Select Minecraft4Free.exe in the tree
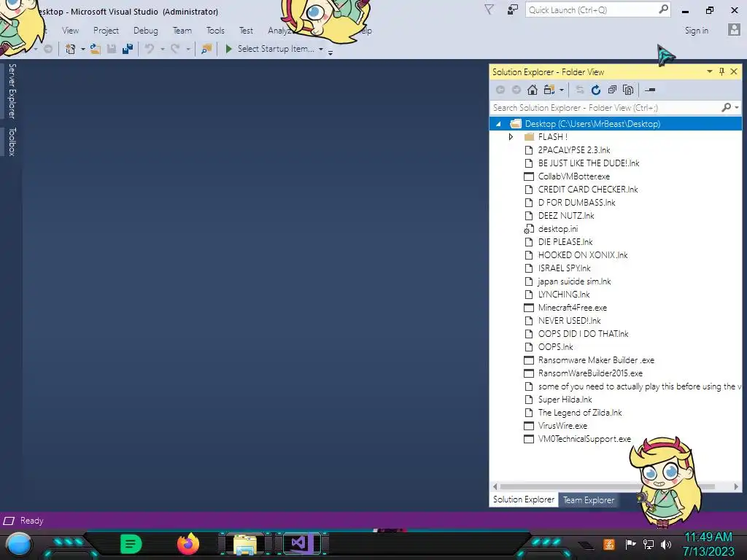 572,308
